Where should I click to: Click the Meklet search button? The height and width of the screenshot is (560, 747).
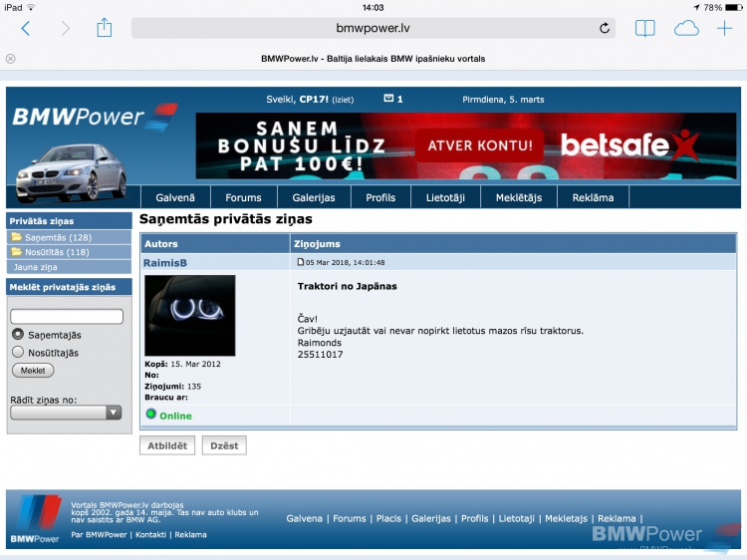(x=33, y=371)
